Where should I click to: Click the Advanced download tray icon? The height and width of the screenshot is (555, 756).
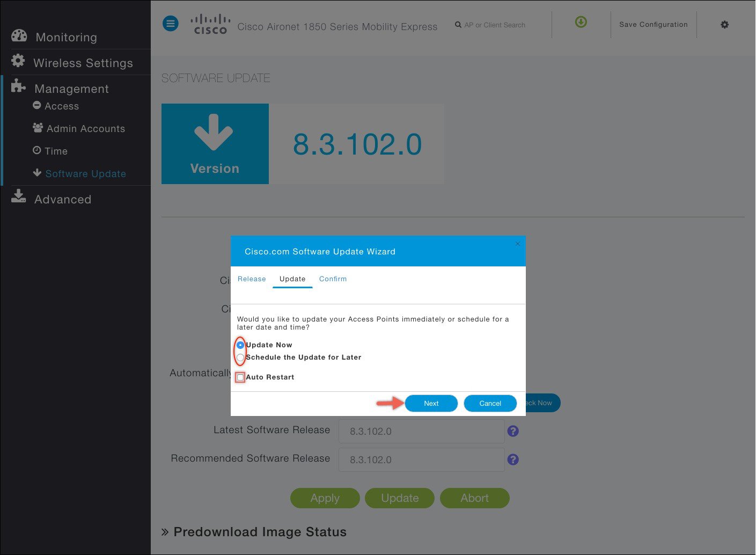tap(19, 196)
